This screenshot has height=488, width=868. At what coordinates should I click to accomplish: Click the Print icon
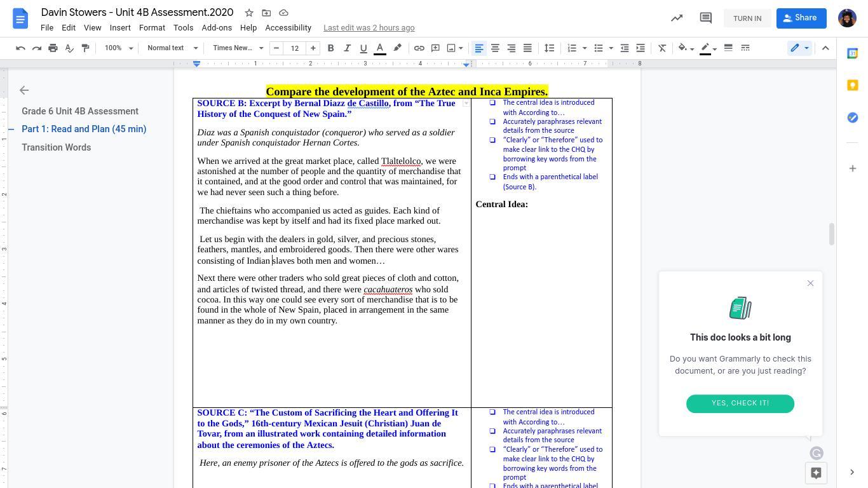53,48
